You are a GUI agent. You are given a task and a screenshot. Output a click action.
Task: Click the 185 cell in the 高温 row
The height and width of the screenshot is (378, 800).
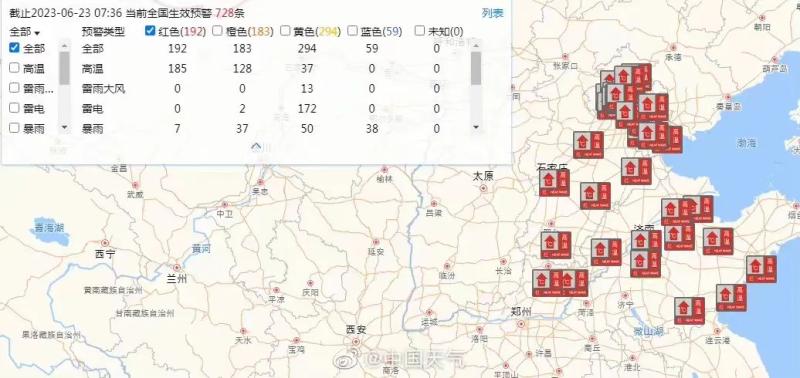(177, 68)
